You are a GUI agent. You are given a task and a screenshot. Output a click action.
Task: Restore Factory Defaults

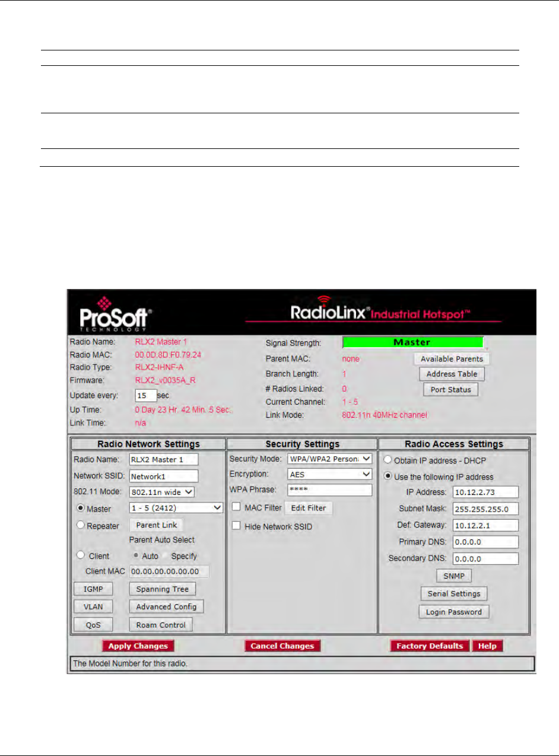pos(430,646)
